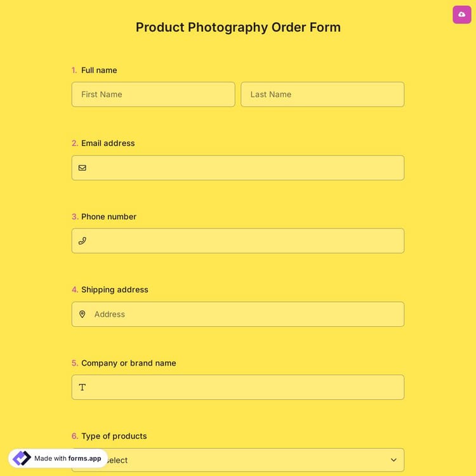The width and height of the screenshot is (476, 476).
Task: Open the Made with forms.app link
Action: coord(67,458)
